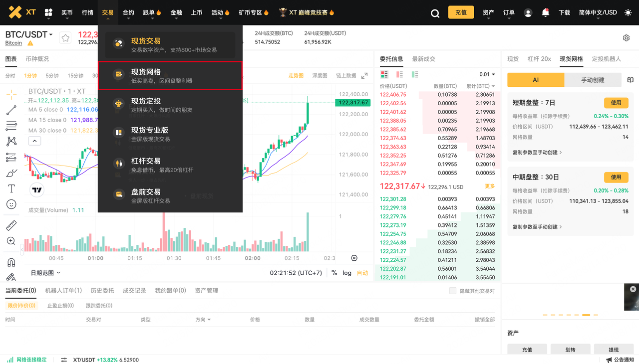Screen dimensions: 639x364
Task: Expand the BTC/USDT trading pair selector
Action: coord(29,34)
